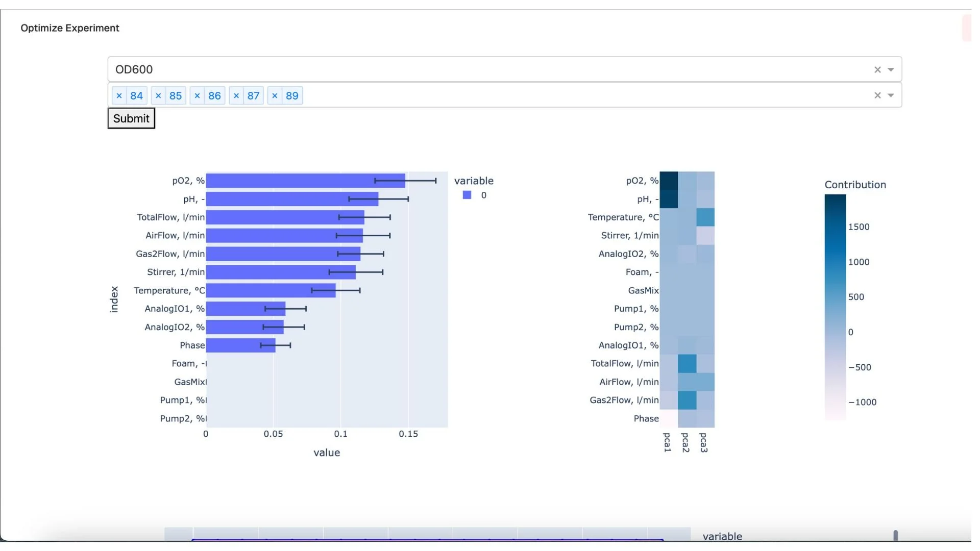Click the Phase bar in bar chart
Image resolution: width=980 pixels, height=551 pixels.
(240, 345)
